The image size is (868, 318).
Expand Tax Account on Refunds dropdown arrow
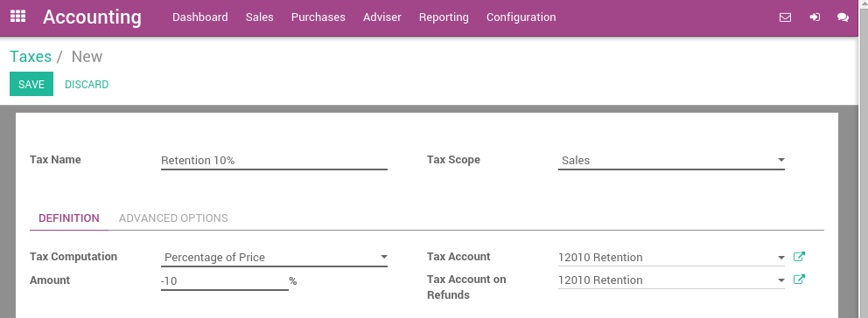tap(781, 280)
